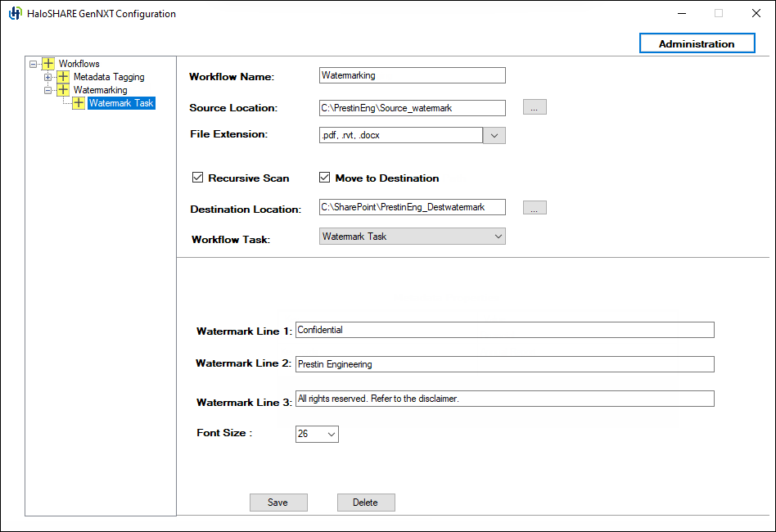Click the HaloSHARE app logo icon
This screenshot has height=532, width=776.
(x=16, y=13)
